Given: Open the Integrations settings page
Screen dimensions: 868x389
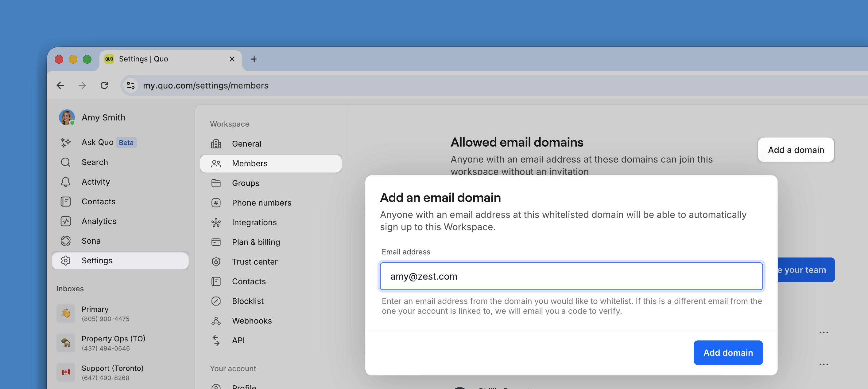Looking at the screenshot, I should click(271, 222).
